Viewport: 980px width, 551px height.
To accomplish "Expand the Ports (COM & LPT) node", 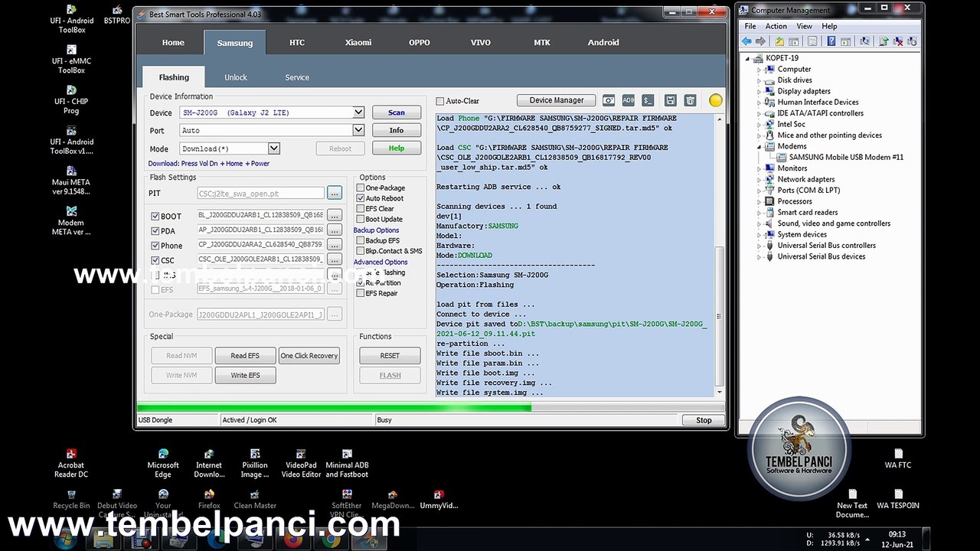I will (759, 191).
